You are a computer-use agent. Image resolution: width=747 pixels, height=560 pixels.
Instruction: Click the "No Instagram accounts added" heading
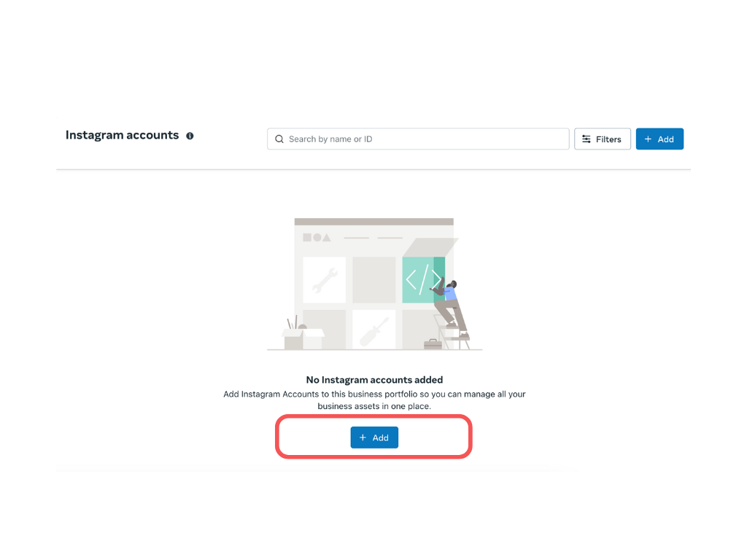click(x=374, y=379)
